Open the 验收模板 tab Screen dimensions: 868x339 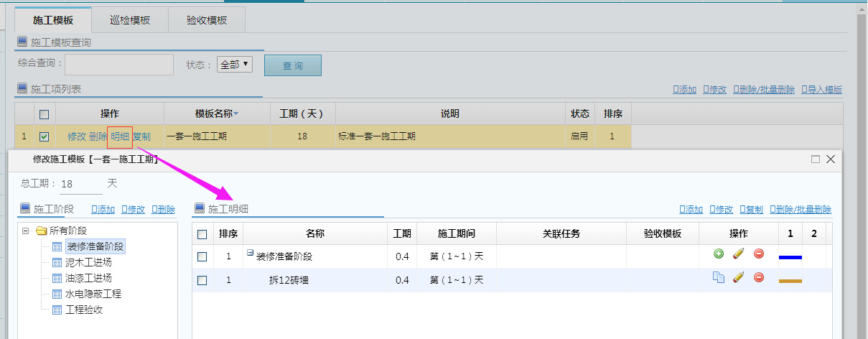207,20
